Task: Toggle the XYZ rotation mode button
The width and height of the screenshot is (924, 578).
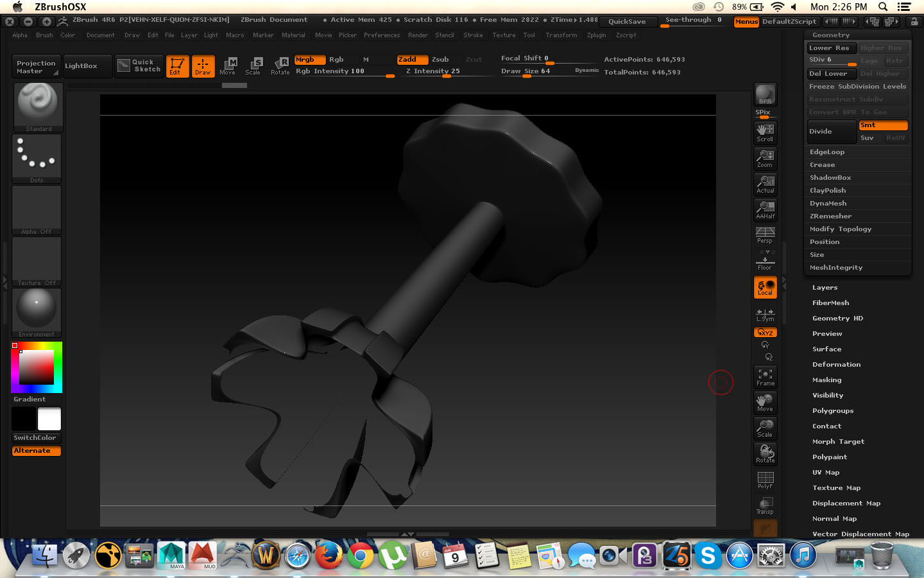Action: [x=765, y=332]
